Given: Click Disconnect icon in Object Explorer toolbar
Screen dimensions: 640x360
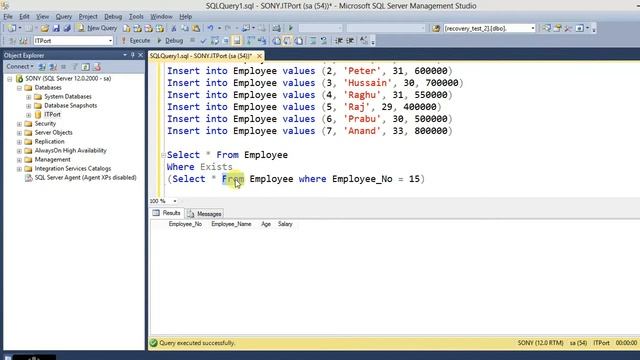Looking at the screenshot, I should coord(53,67).
